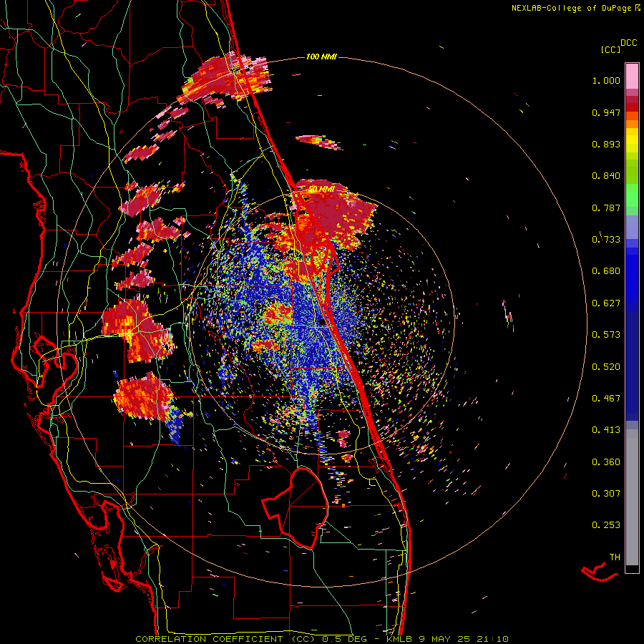Screen dimensions: 644x644
Task: Click the 1.000 value on color scale
Action: (606, 80)
